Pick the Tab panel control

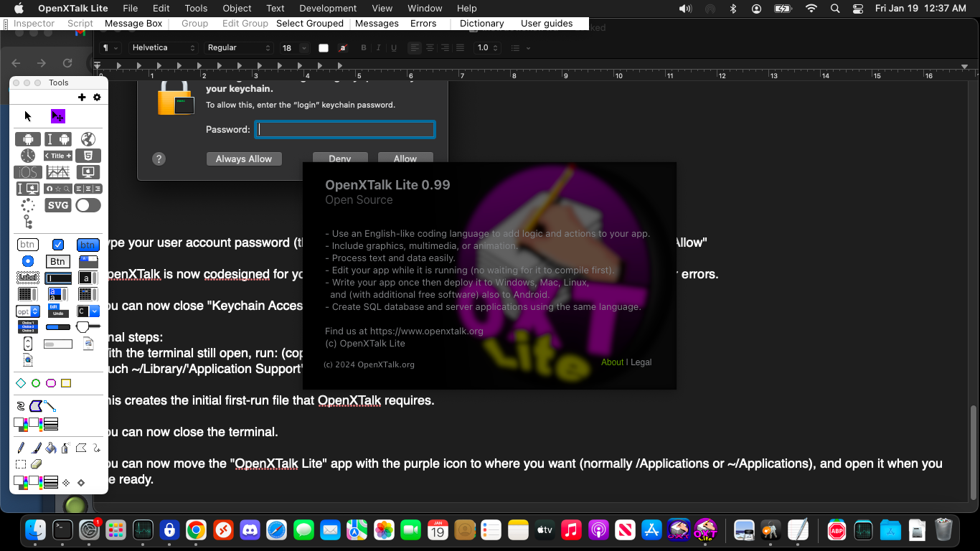click(x=88, y=262)
